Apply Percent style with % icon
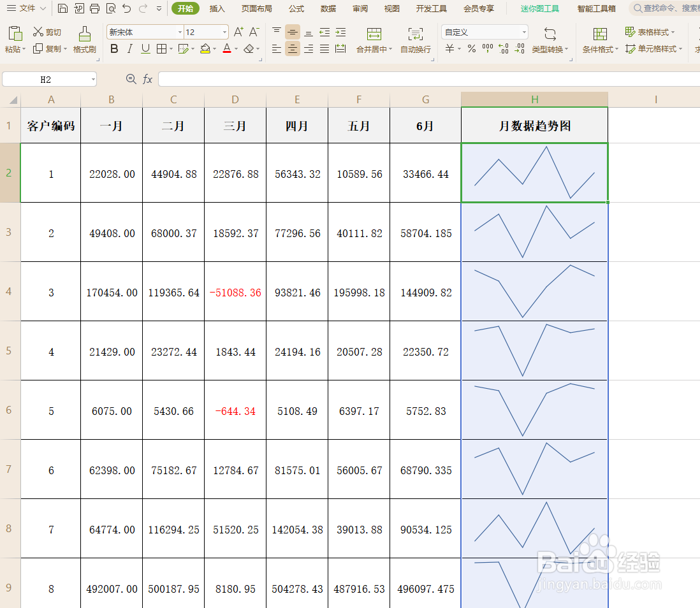The height and width of the screenshot is (608, 700). (x=472, y=48)
